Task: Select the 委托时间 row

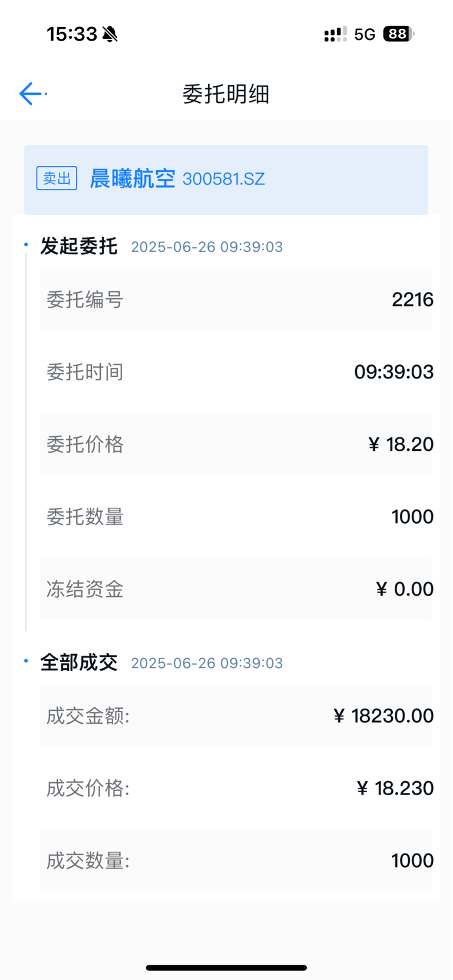Action: [236, 372]
